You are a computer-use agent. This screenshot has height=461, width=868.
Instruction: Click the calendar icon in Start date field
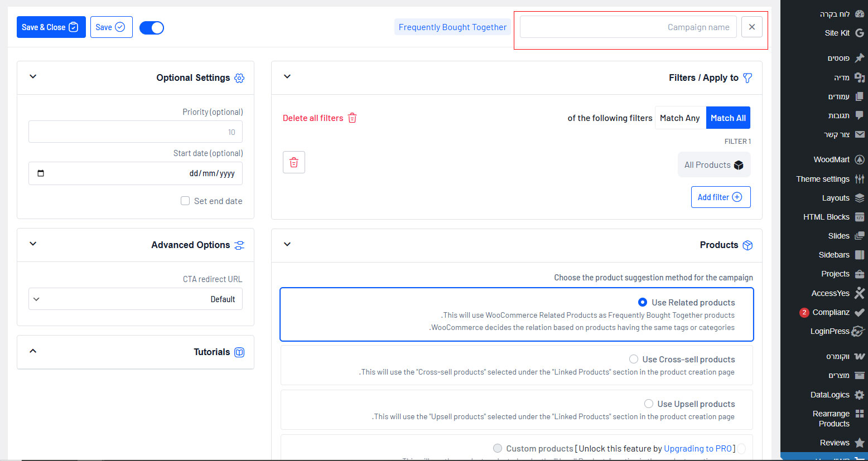41,173
